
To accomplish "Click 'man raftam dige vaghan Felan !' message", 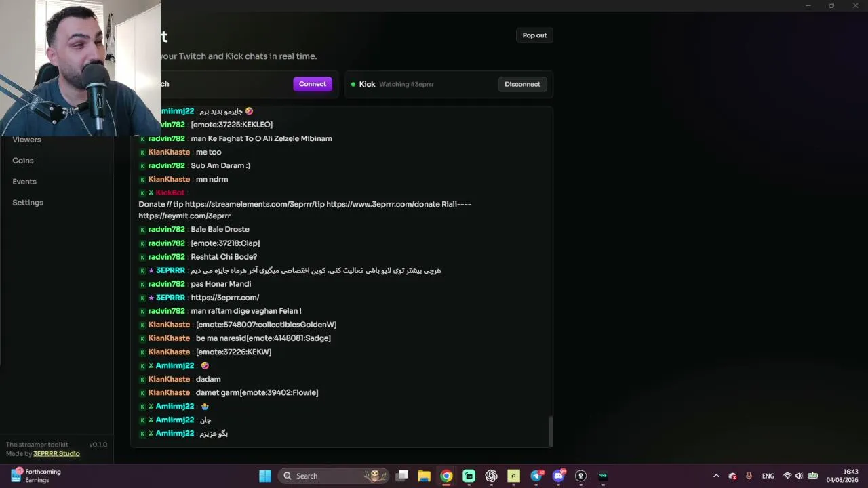I will pyautogui.click(x=246, y=311).
